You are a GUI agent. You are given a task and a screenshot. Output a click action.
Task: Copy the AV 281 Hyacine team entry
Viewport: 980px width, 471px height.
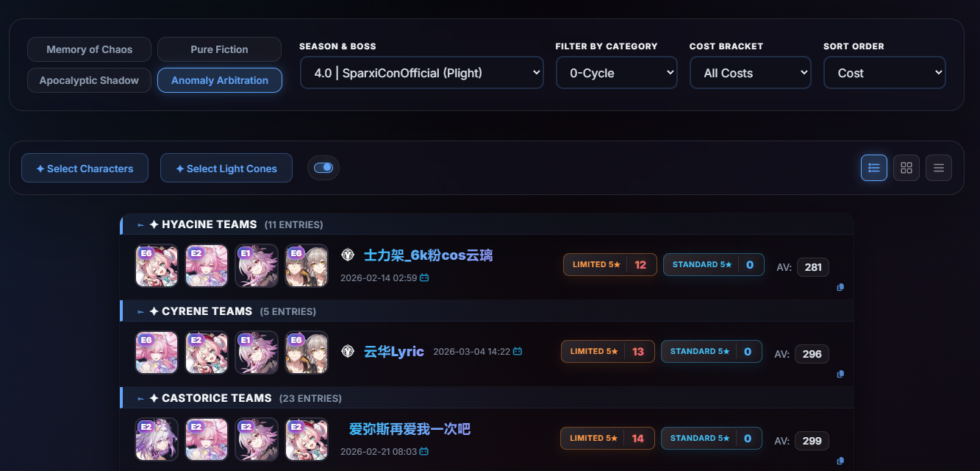tap(840, 287)
